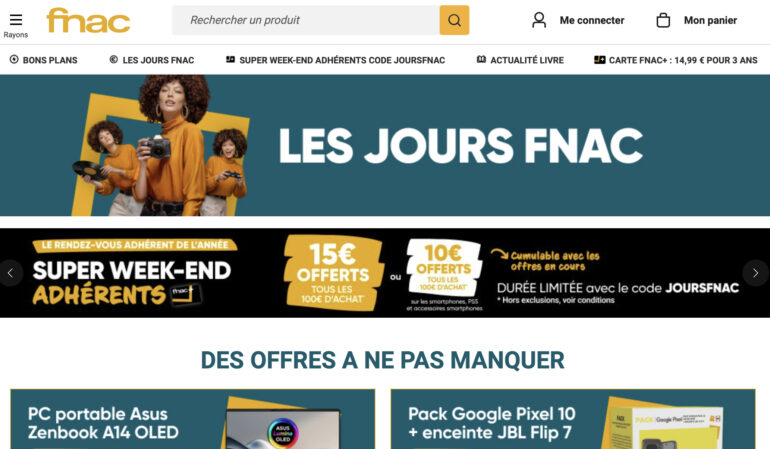Show the previous carousel banner
The height and width of the screenshot is (449, 770).
(11, 273)
